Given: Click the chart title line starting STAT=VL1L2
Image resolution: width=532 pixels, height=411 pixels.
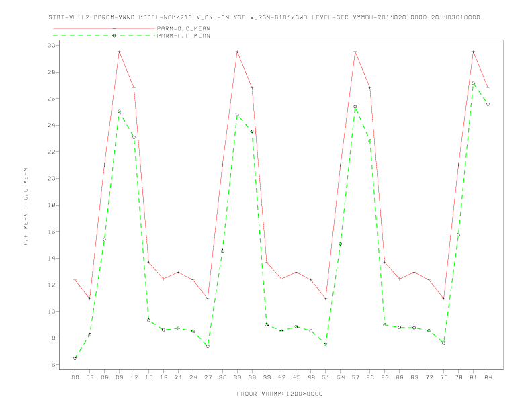Looking at the screenshot, I should (264, 17).
